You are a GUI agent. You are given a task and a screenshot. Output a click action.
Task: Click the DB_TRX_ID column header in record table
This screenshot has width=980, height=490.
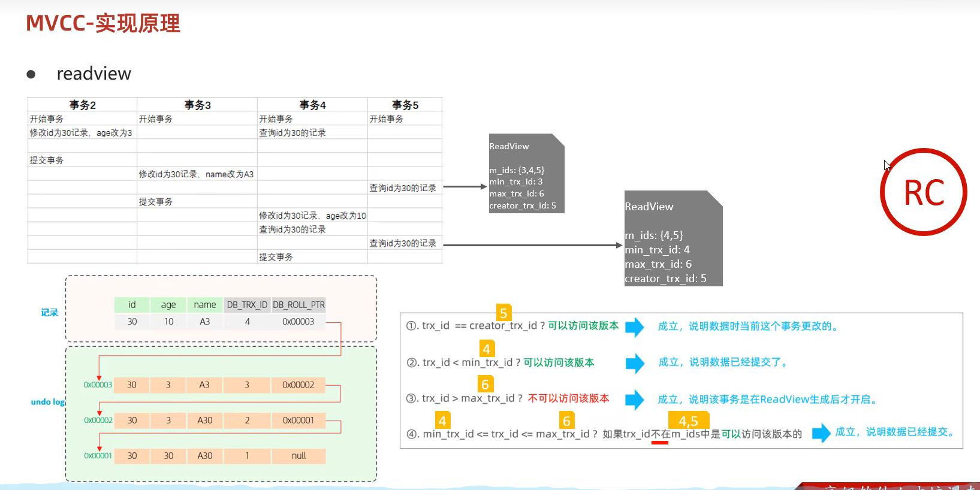pos(247,305)
